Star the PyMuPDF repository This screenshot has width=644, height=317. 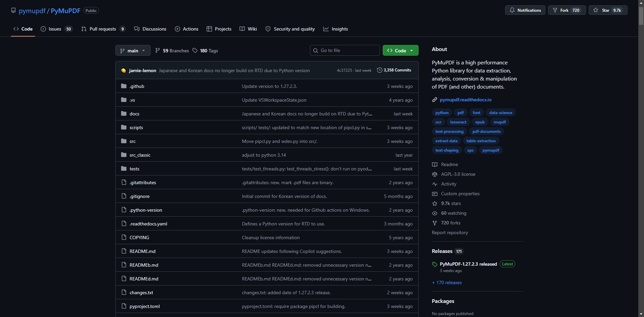pos(608,10)
